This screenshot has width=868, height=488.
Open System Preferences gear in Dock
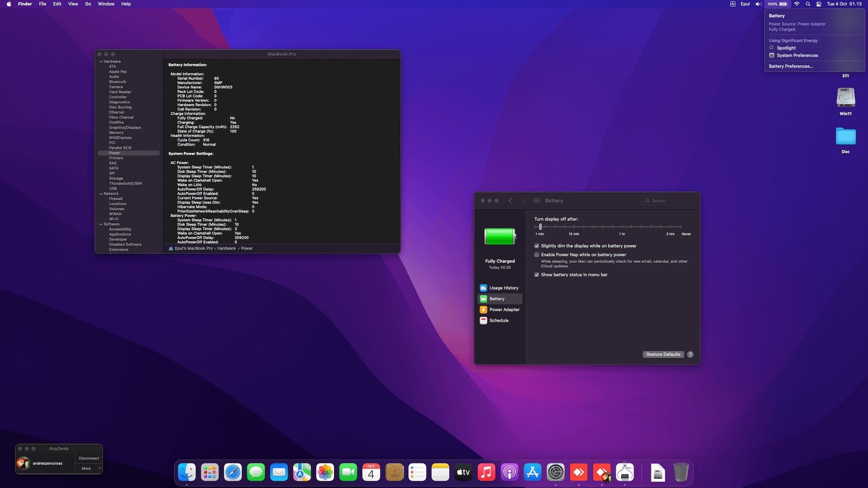coord(556,472)
